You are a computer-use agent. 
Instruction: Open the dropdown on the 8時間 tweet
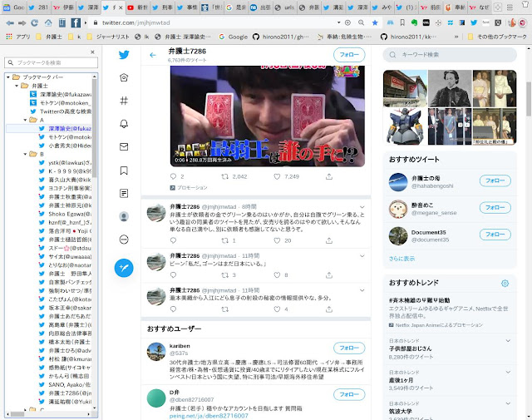click(x=362, y=207)
